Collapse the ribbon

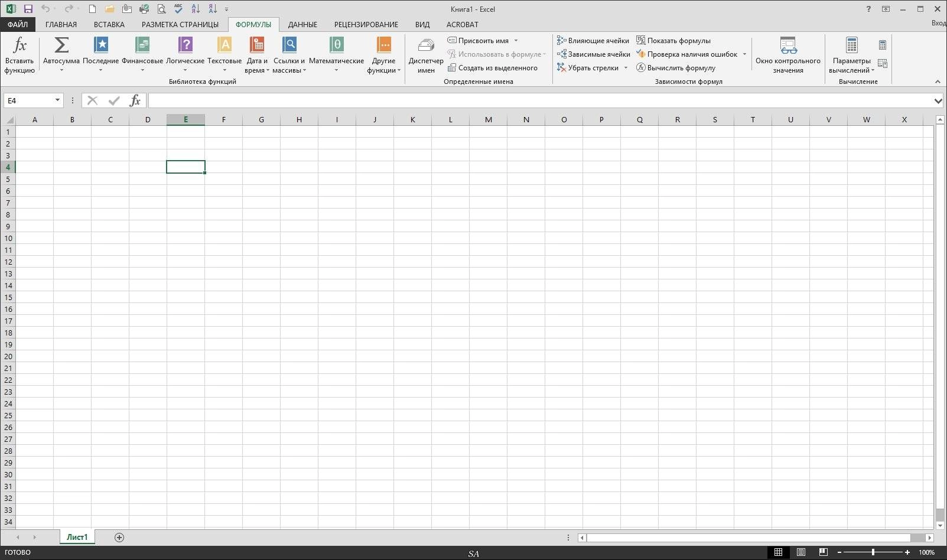pyautogui.click(x=938, y=82)
